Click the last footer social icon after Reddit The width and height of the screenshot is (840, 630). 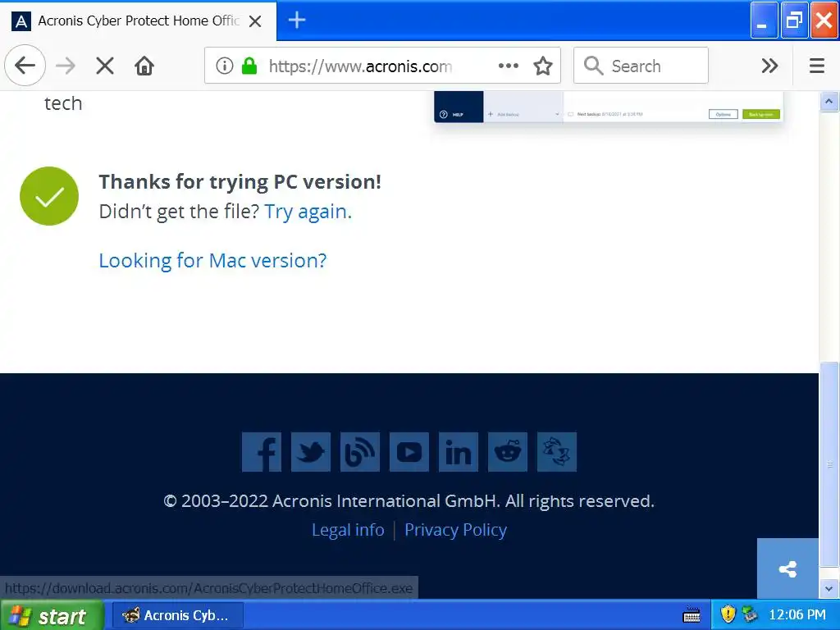[x=557, y=452]
